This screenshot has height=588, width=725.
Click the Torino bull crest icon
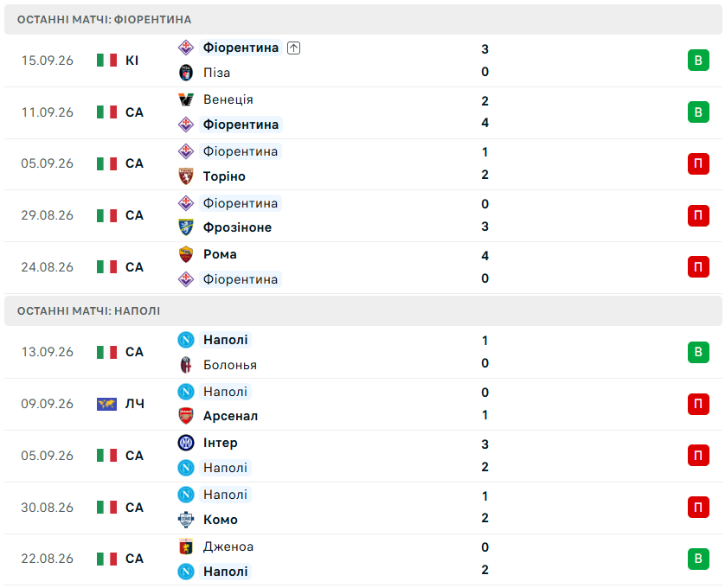point(186,176)
